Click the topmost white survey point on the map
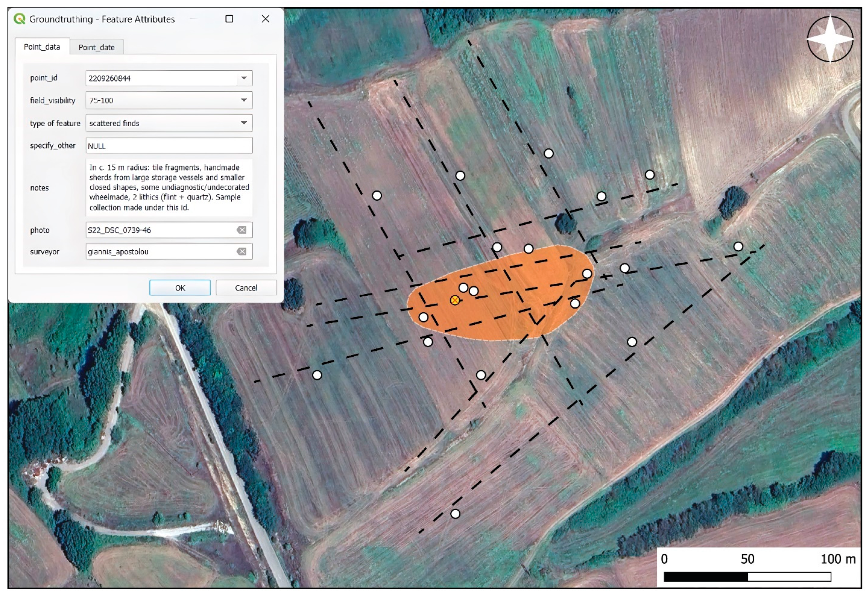This screenshot has width=868, height=597. point(548,153)
